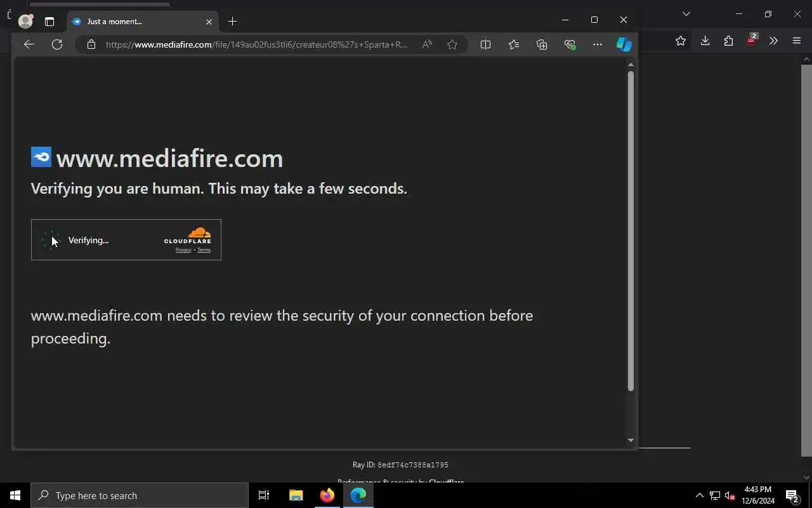This screenshot has width=812, height=508.
Task: Open uBlock Origin extension in Firefox
Action: [752, 40]
